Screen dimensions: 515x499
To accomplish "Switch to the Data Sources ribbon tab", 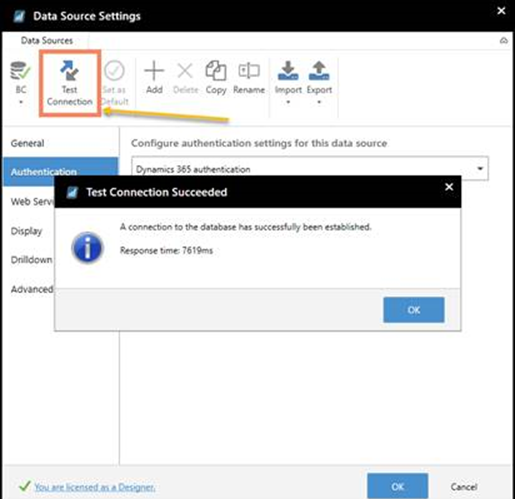I will click(x=47, y=41).
